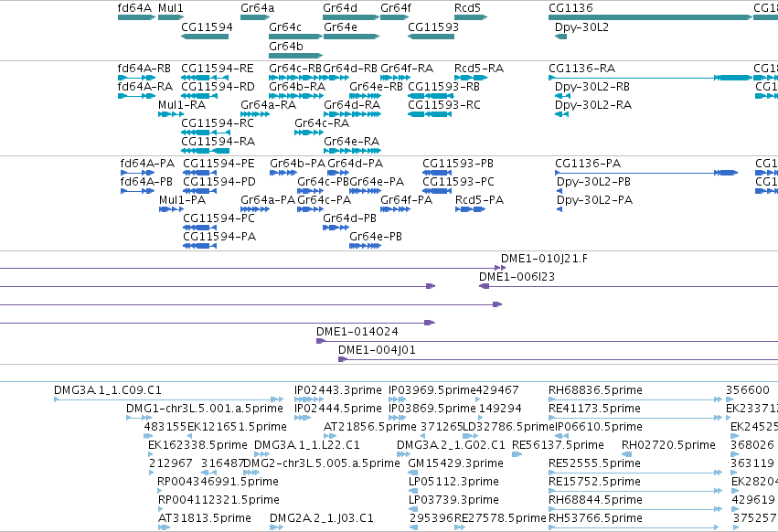The height and width of the screenshot is (532, 778).
Task: Select EST RH68844.5prime
Action: point(595,501)
